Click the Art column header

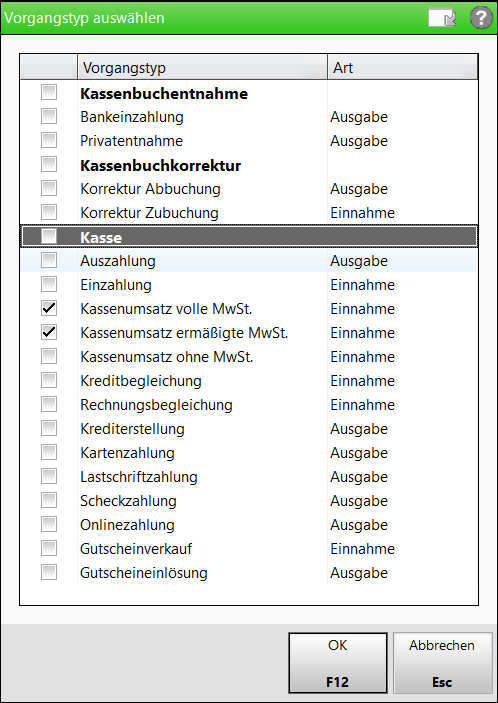403,68
